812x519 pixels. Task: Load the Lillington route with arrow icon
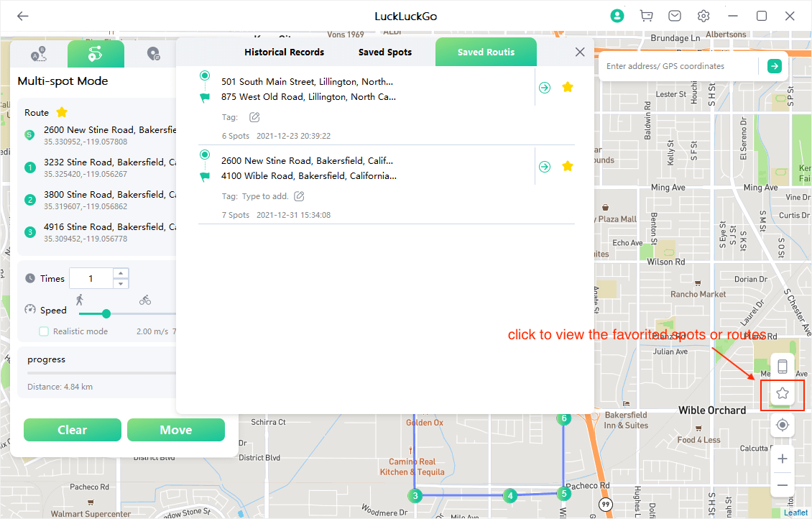pos(544,88)
